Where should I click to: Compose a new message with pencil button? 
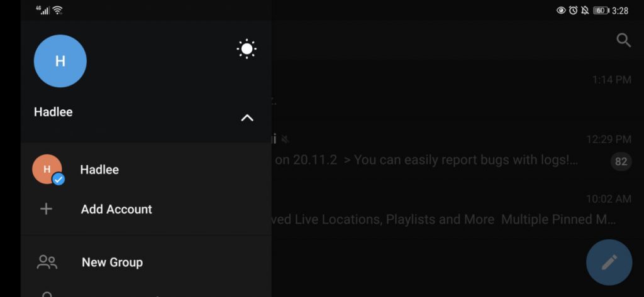pyautogui.click(x=609, y=262)
